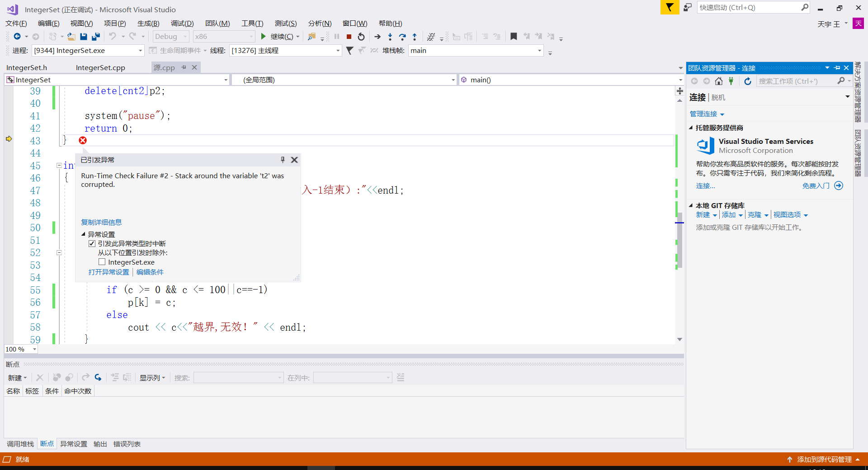The height and width of the screenshot is (470, 868).
Task: Click the Save All icon
Action: [96, 37]
